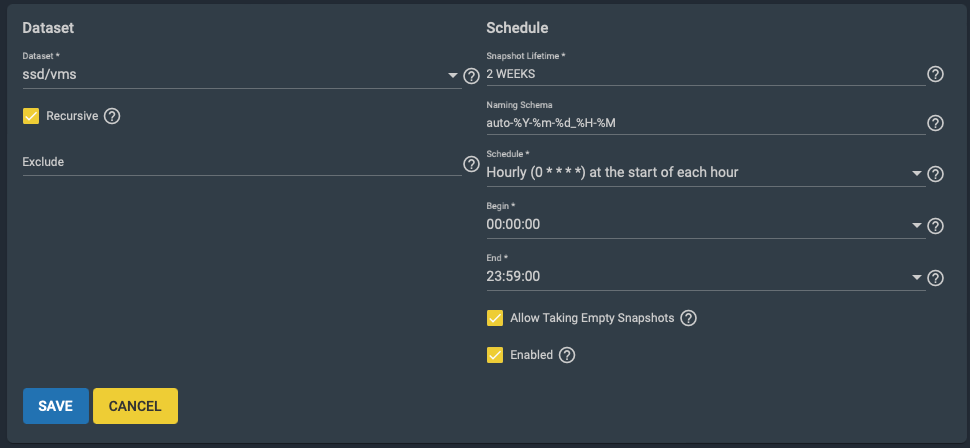Viewport: 970px width, 448px height.
Task: Open help icon for Schedule dropdown
Action: [x=935, y=174]
